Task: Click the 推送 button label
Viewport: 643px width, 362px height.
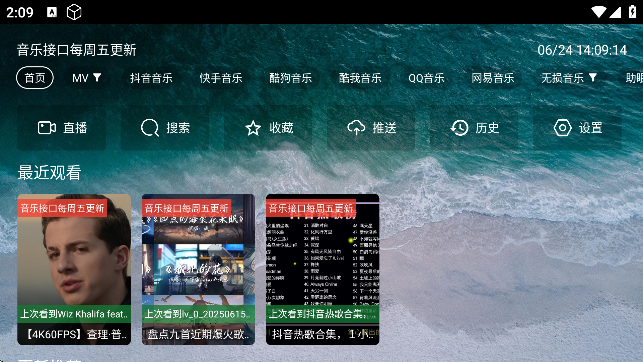Action: (384, 128)
